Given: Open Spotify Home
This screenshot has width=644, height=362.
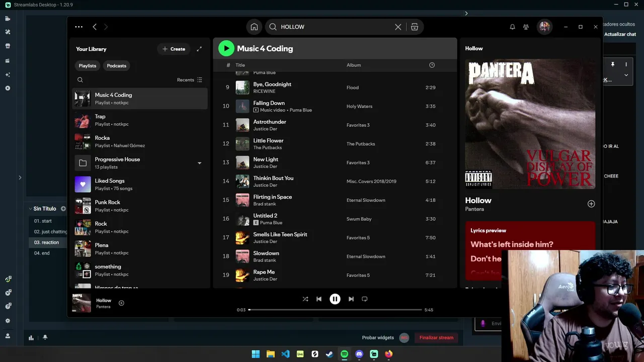Looking at the screenshot, I should (x=255, y=27).
